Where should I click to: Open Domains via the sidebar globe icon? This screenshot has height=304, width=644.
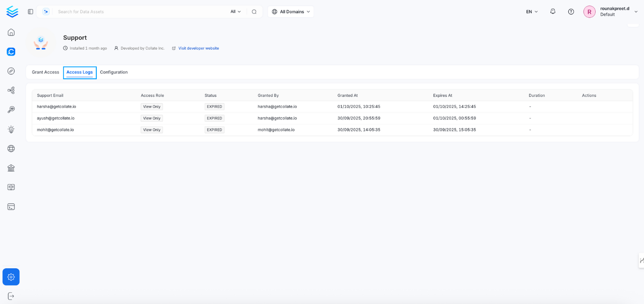click(11, 149)
